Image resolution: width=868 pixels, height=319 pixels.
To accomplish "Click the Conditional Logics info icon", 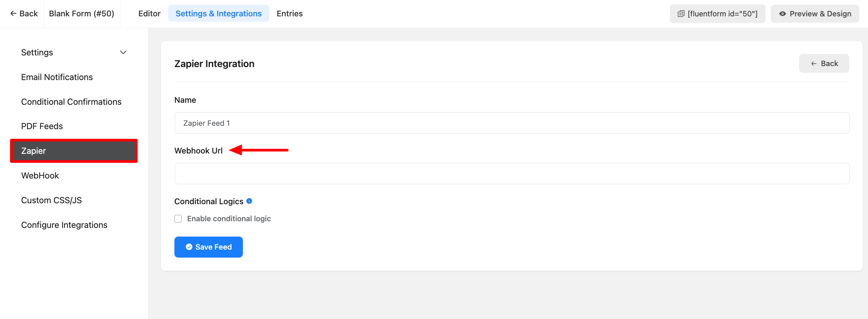I will [249, 201].
